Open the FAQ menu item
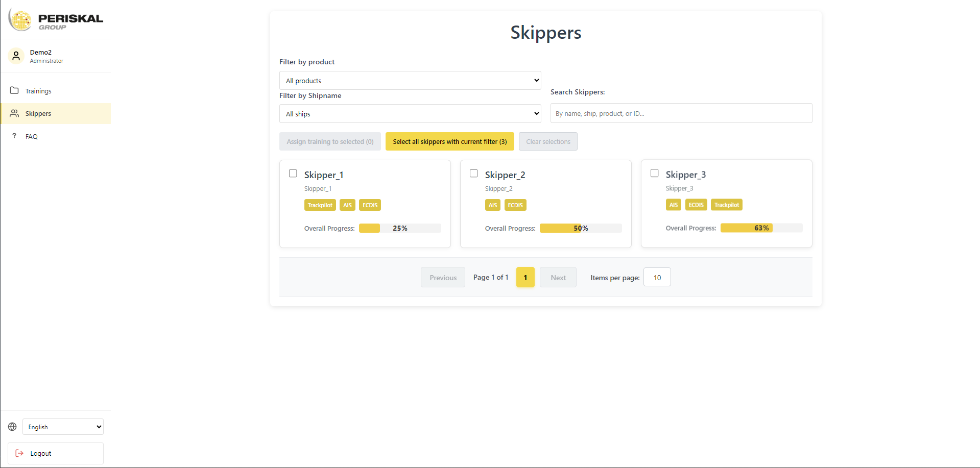Image resolution: width=980 pixels, height=468 pixels. click(x=56, y=136)
